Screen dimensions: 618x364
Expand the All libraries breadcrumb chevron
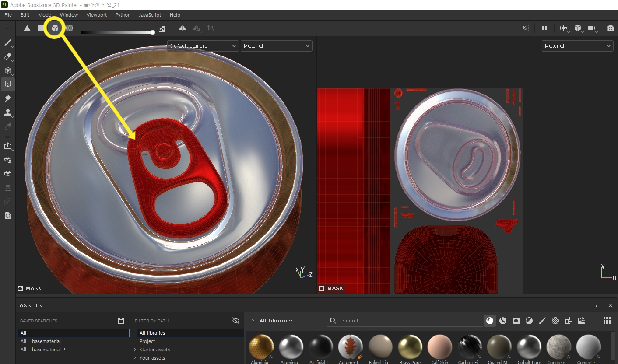pyautogui.click(x=253, y=321)
